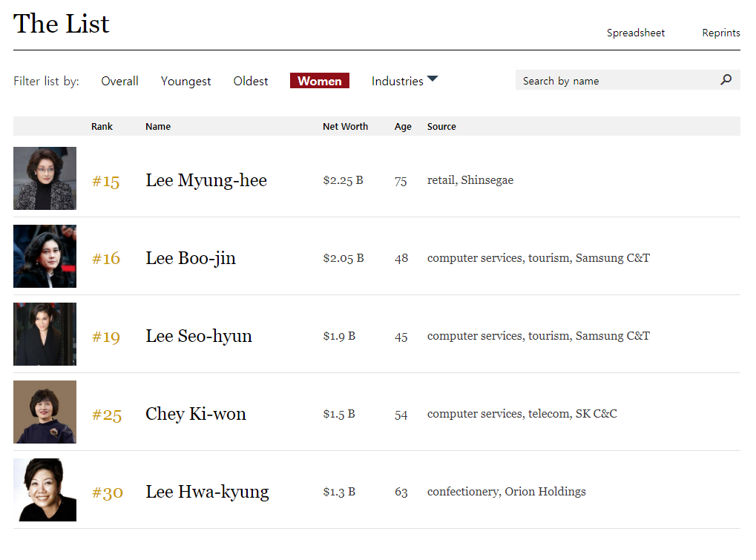Open the Reprints link
This screenshot has height=560, width=756.
click(x=721, y=33)
